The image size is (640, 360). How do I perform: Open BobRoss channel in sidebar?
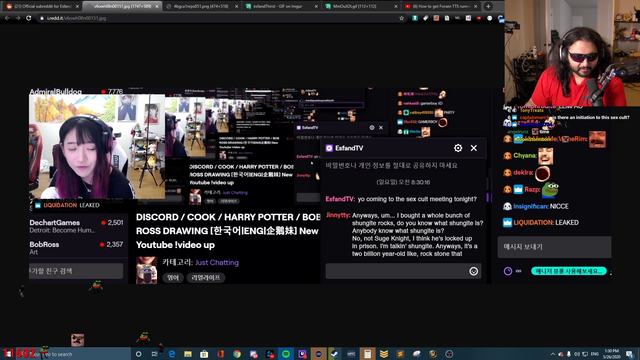click(76, 248)
